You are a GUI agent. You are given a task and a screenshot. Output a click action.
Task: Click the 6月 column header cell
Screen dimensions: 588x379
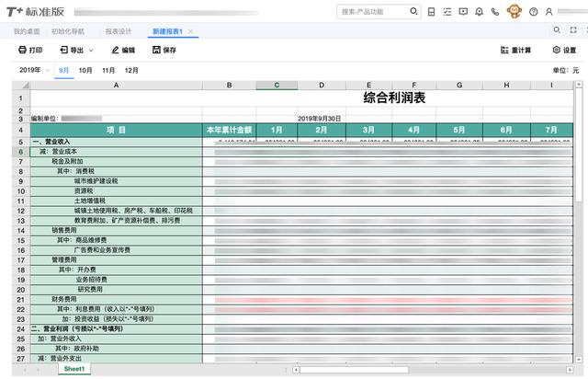[x=506, y=130]
